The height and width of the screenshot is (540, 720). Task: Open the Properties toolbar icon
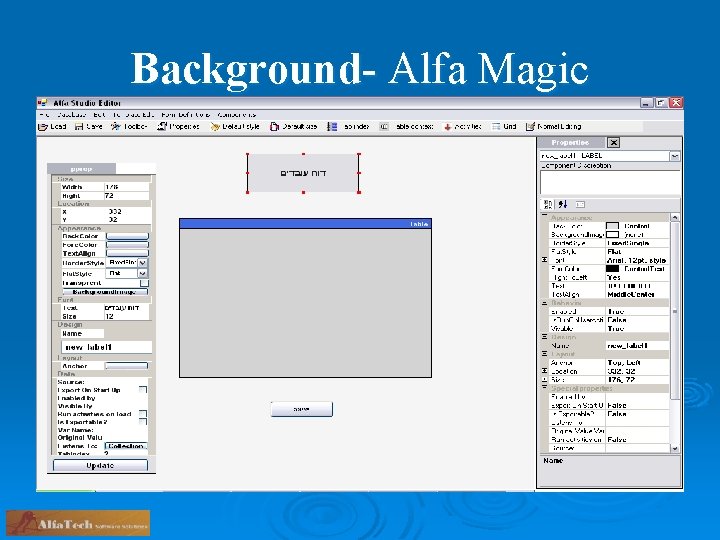162,126
